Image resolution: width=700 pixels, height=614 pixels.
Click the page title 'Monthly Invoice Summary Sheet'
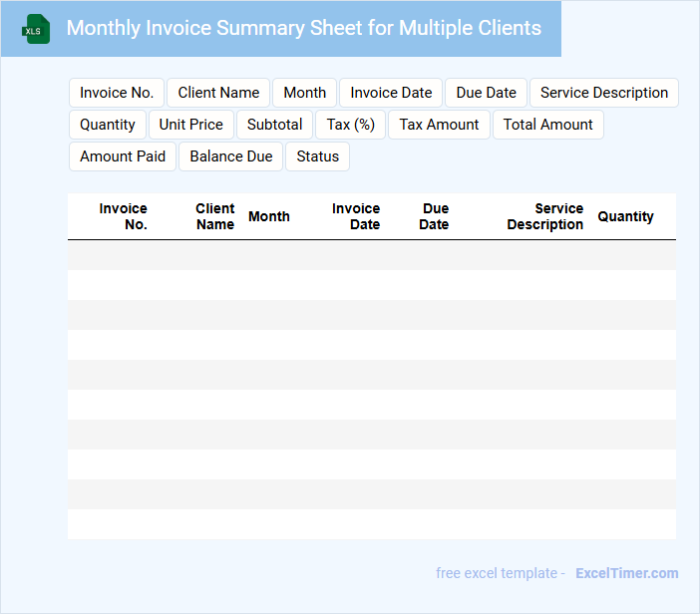[x=303, y=28]
